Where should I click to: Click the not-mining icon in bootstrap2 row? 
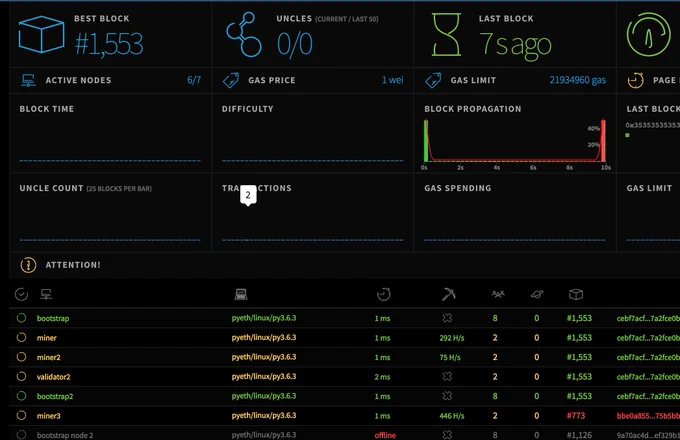pos(447,396)
